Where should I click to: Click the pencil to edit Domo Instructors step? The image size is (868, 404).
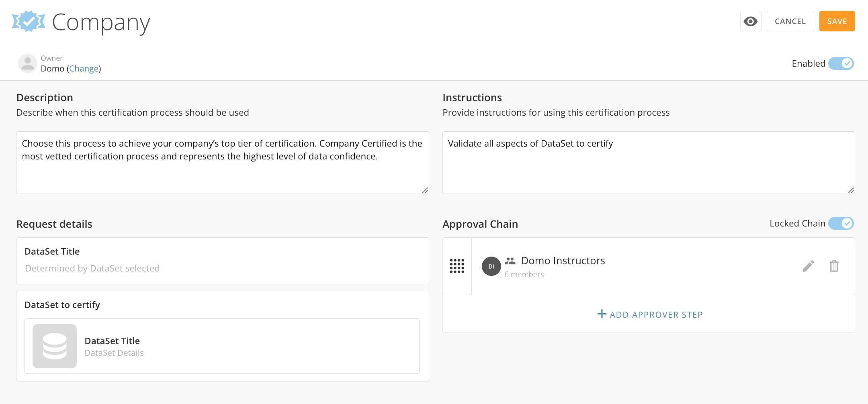[x=808, y=266]
